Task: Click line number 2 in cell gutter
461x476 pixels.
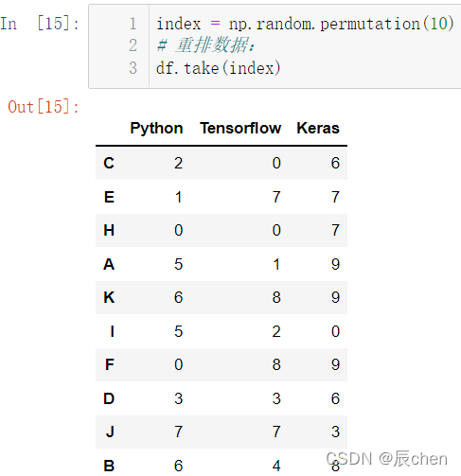Action: [x=133, y=45]
